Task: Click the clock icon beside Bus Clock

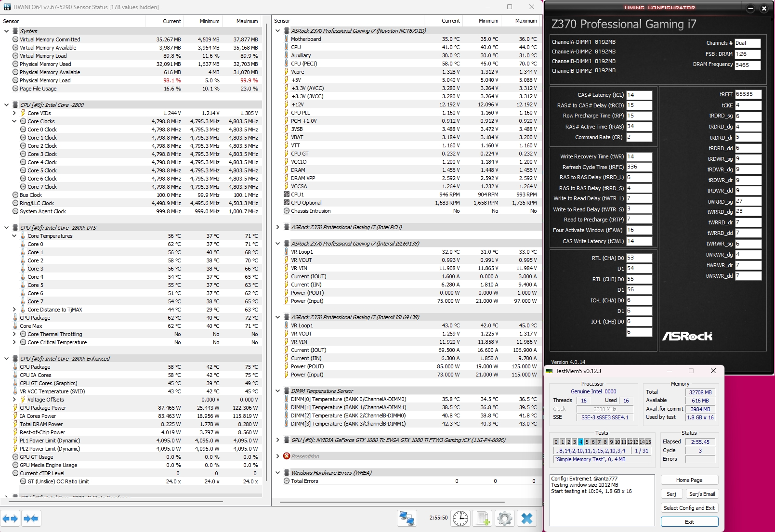Action: point(15,195)
